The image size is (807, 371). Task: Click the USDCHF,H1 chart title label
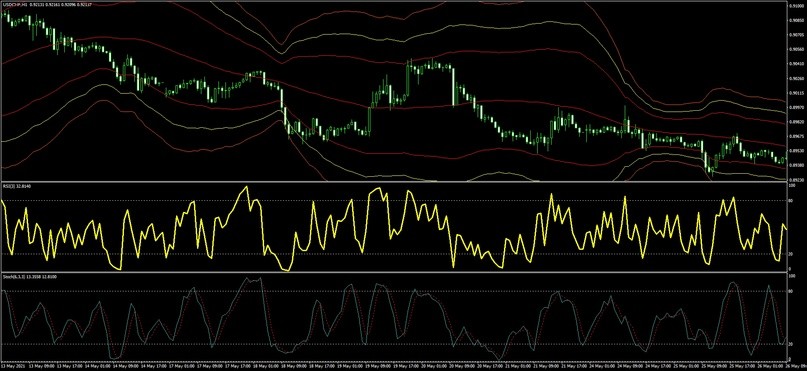(x=13, y=5)
